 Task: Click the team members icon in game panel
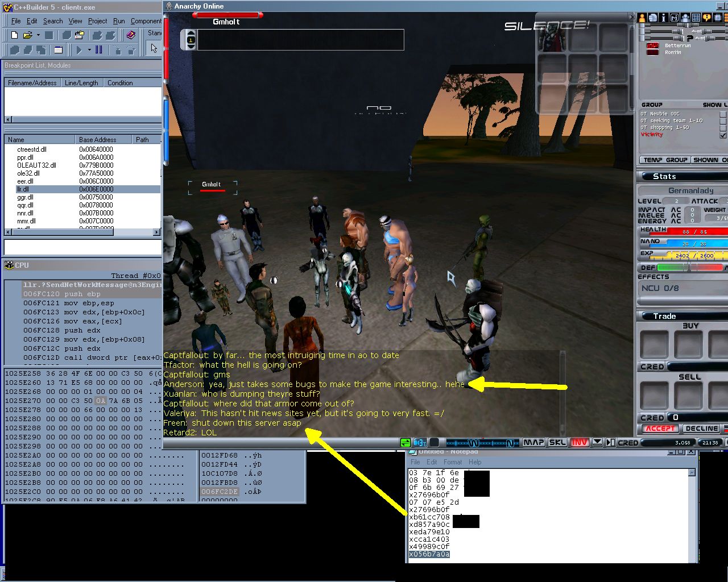(685, 18)
